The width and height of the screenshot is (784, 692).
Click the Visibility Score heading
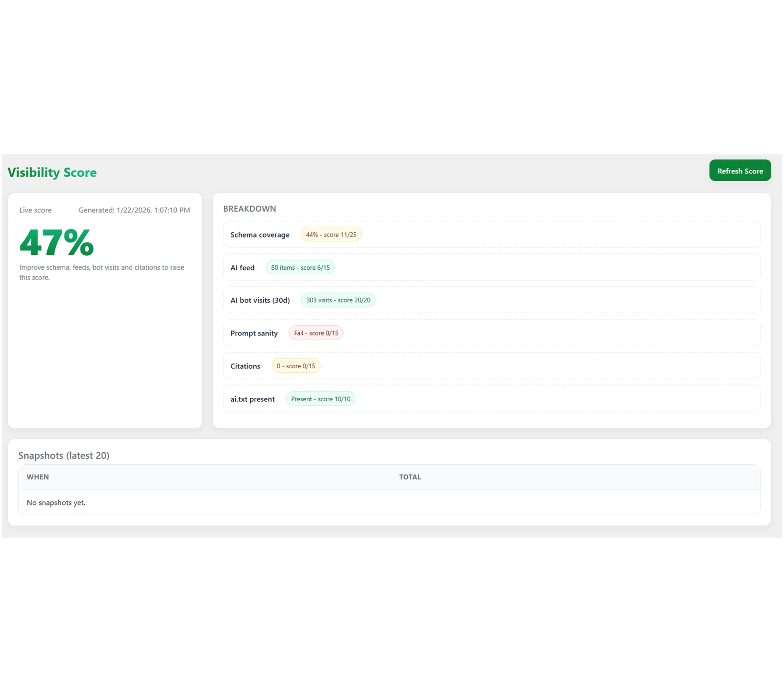(x=52, y=172)
